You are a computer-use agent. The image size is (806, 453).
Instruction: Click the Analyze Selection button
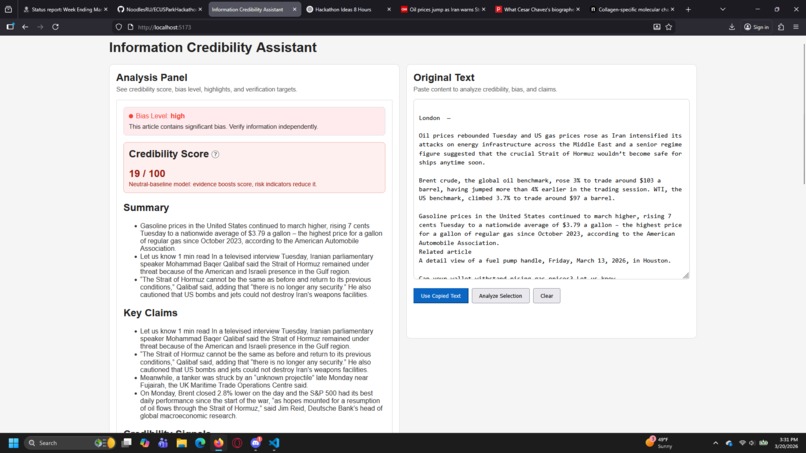pos(500,296)
